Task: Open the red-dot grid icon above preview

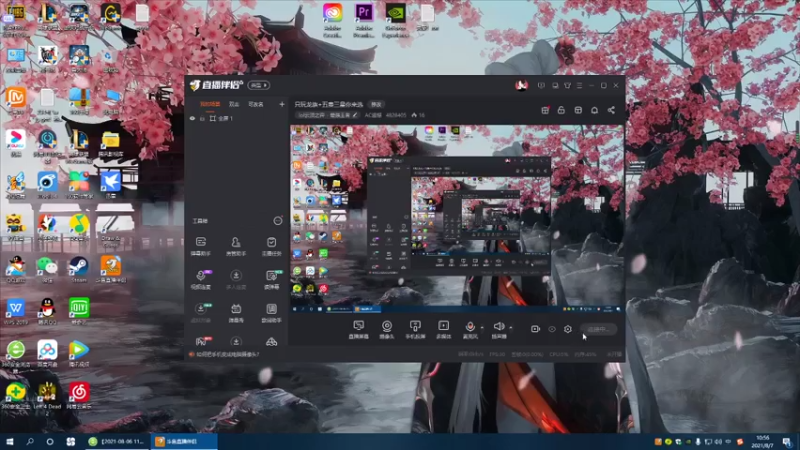Action: (x=545, y=110)
